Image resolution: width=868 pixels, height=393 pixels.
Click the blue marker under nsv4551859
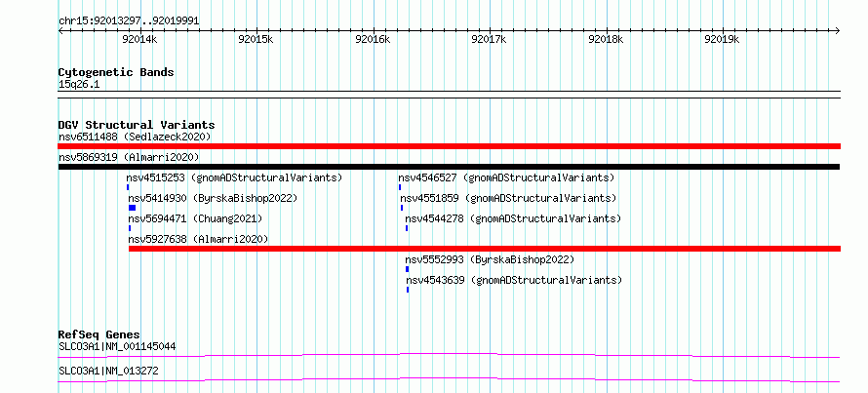pyautogui.click(x=402, y=208)
